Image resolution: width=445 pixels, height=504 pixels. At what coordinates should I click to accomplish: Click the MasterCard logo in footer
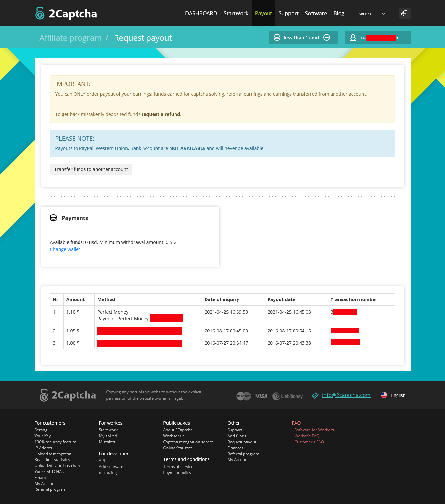coord(244,396)
